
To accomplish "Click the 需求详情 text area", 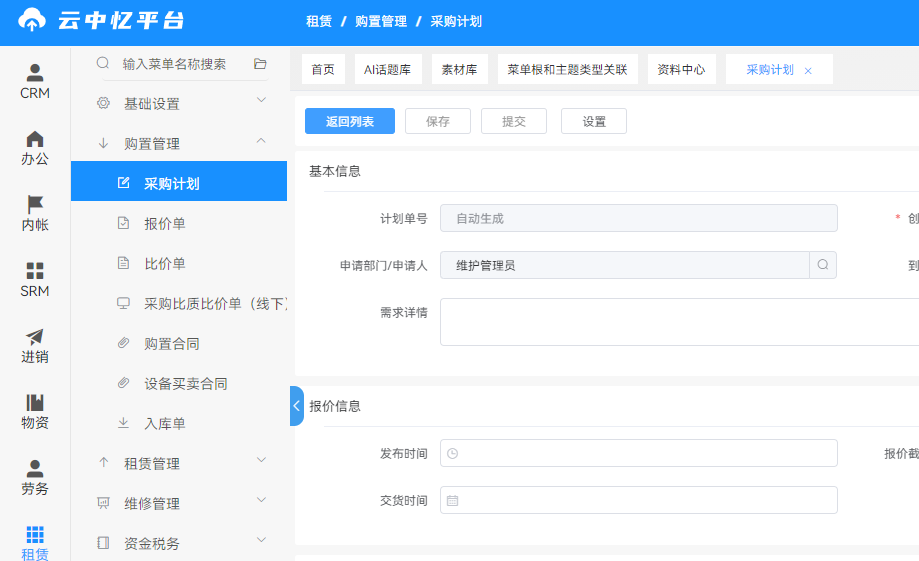I will tap(680, 322).
